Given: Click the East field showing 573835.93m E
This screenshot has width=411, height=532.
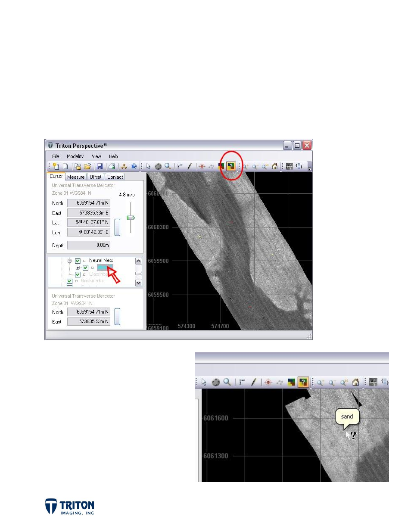Looking at the screenshot, I should (x=89, y=213).
